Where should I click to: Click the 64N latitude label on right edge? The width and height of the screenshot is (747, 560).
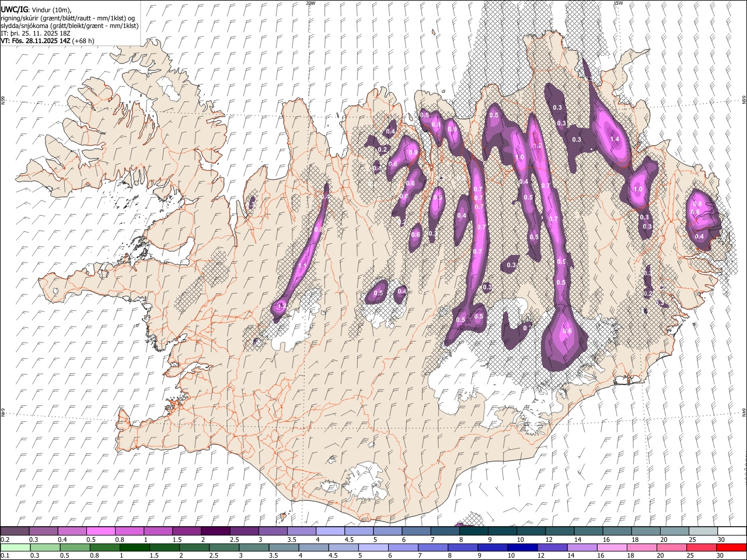(x=744, y=412)
